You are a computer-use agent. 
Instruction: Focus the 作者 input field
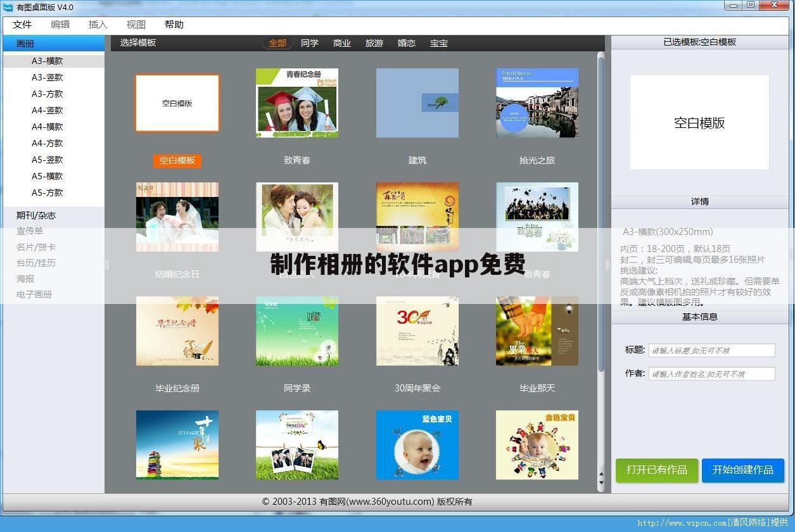tap(712, 374)
